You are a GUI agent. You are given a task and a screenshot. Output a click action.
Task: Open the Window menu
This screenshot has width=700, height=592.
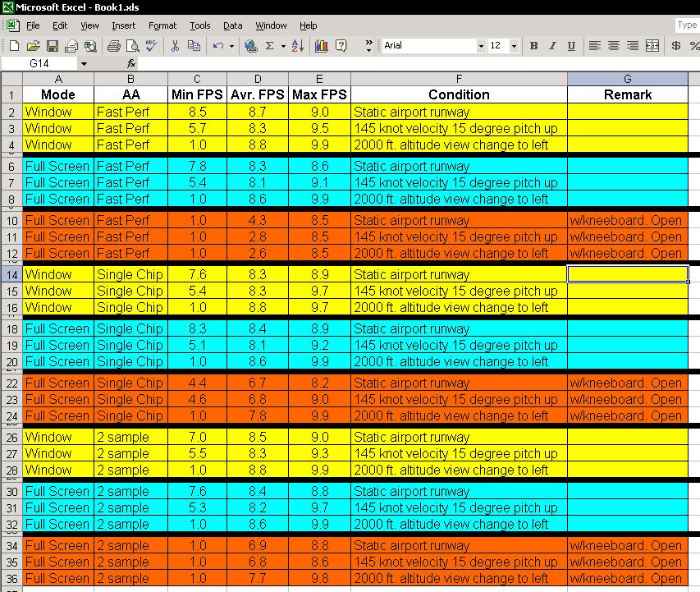pos(271,25)
